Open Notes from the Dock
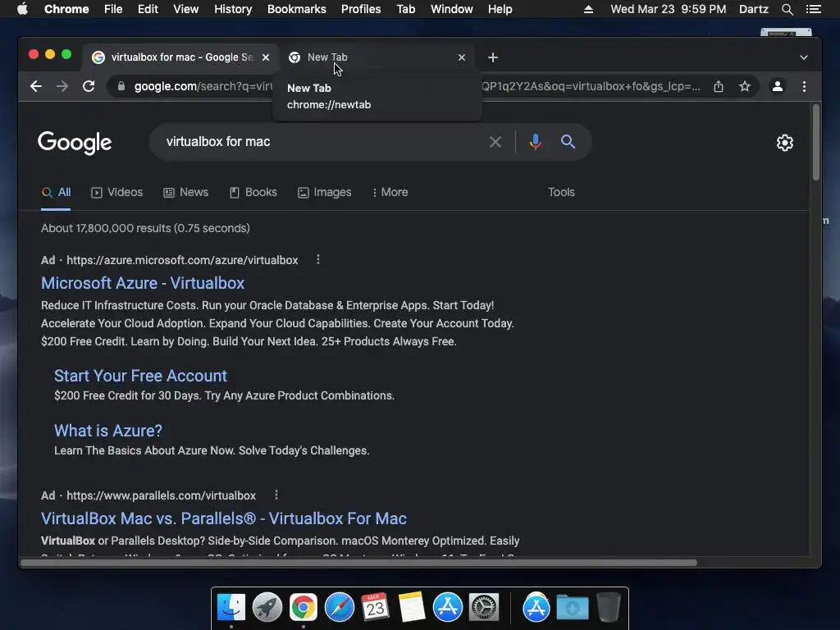The height and width of the screenshot is (630, 840). [x=412, y=607]
